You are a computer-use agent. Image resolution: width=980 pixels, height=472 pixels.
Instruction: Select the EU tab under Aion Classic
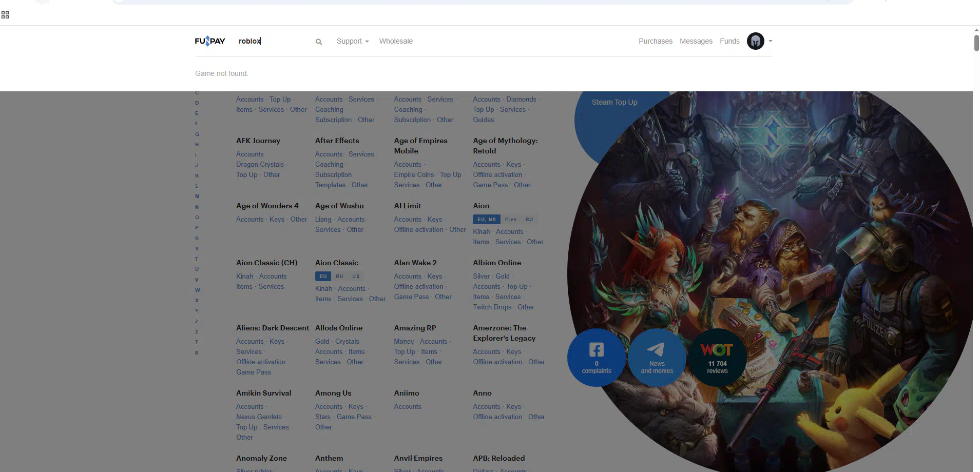(x=323, y=277)
